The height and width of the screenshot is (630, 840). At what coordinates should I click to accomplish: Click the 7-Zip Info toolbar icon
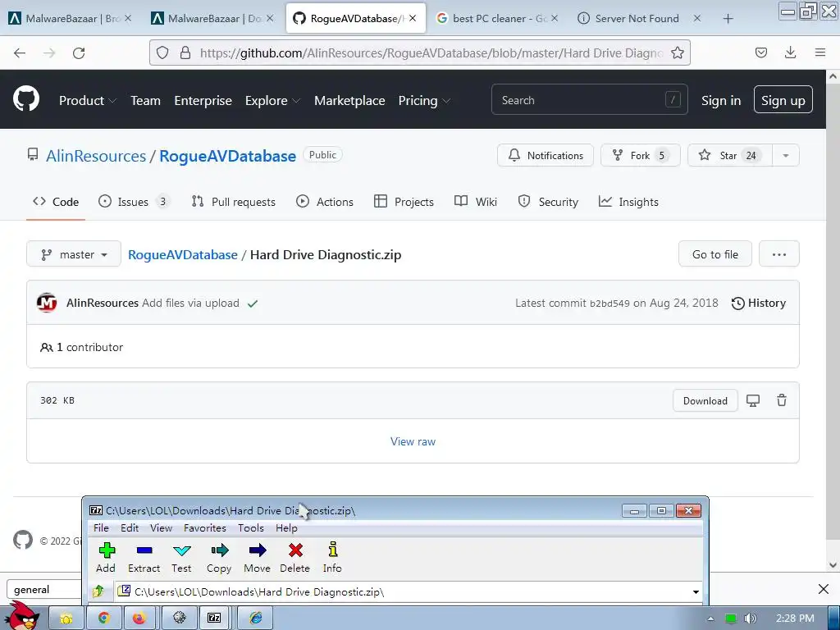332,557
